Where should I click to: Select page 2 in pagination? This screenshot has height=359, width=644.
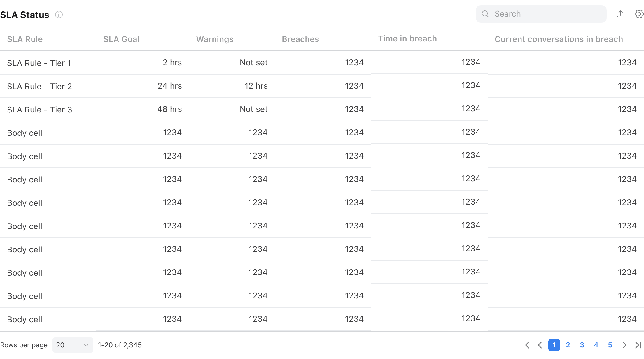[x=568, y=345]
